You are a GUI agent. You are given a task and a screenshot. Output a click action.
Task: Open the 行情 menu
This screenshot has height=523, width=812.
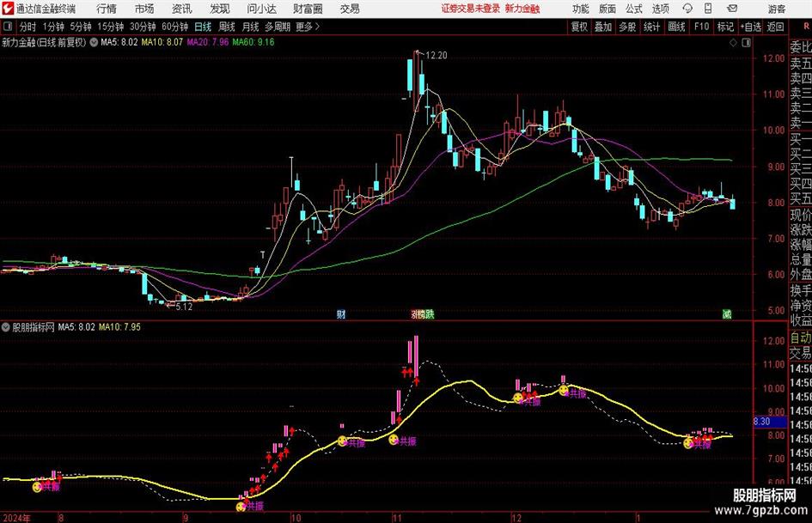[x=107, y=9]
